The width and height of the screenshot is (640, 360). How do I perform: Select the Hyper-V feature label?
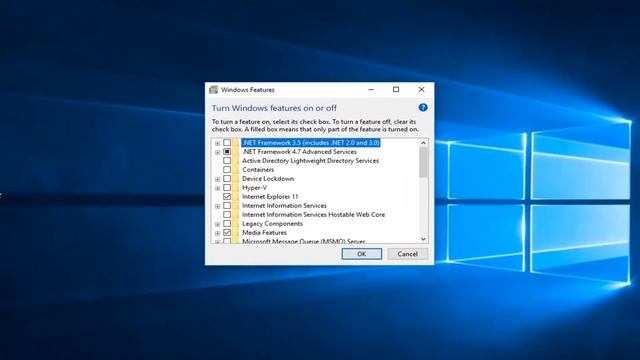point(254,188)
